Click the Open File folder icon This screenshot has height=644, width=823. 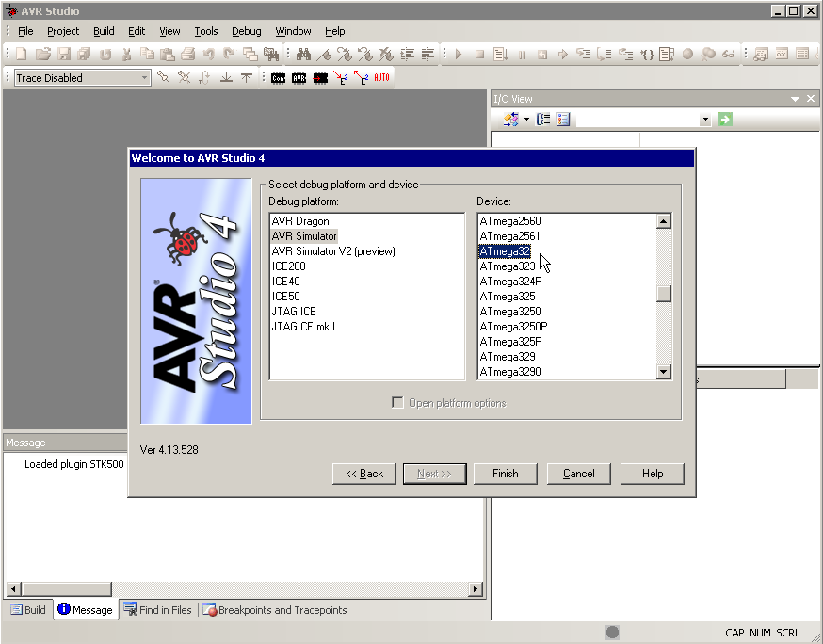43,54
